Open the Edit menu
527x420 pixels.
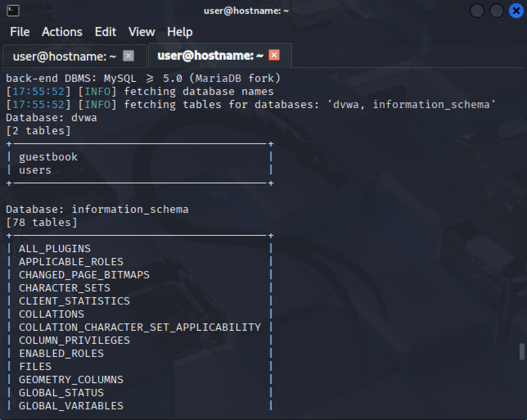coord(106,32)
